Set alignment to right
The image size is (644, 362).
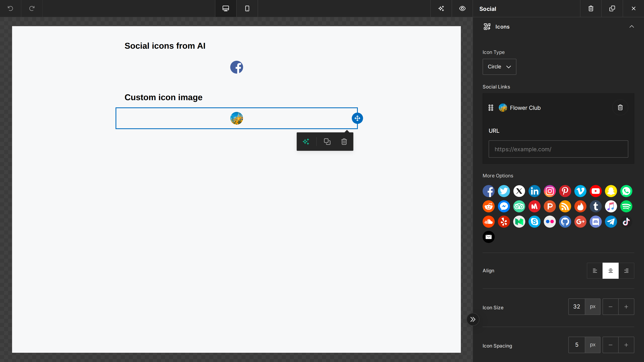[626, 270]
